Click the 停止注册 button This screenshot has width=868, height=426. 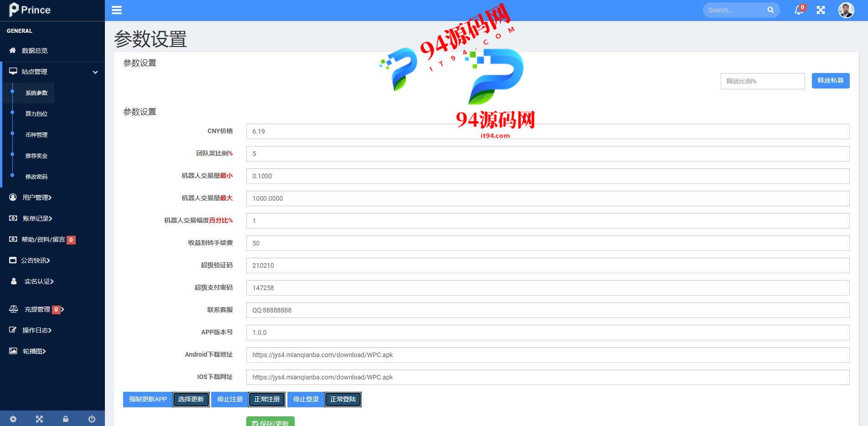tap(230, 399)
